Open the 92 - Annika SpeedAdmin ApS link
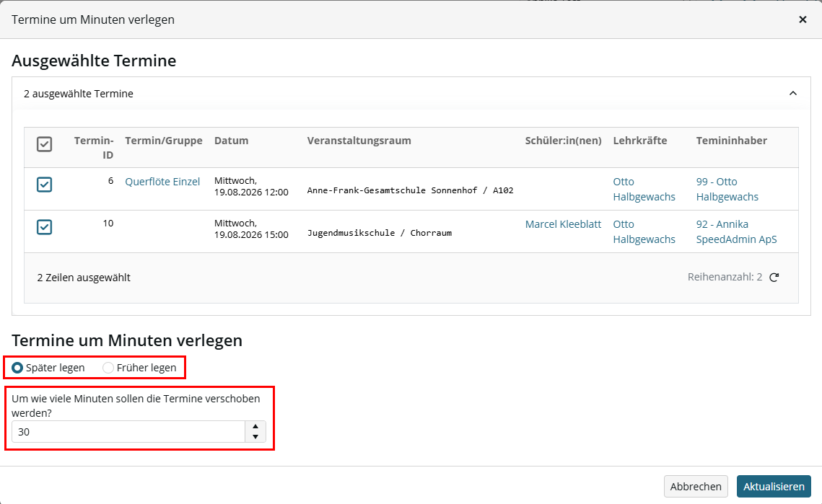The height and width of the screenshot is (504, 822). coord(736,231)
